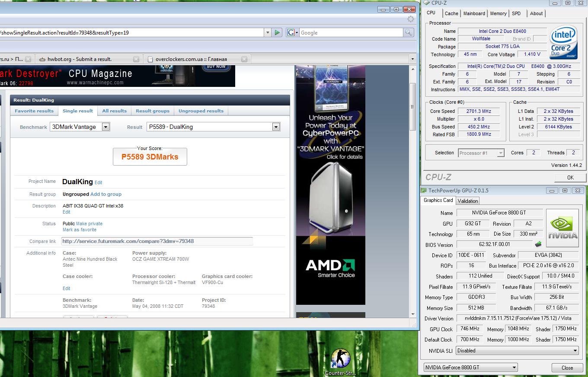Open All results tab

point(115,111)
